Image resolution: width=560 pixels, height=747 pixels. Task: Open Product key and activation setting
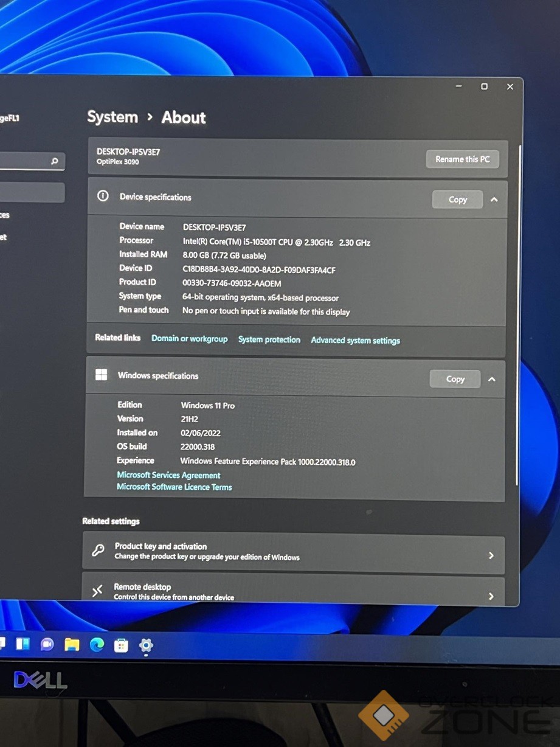(x=294, y=554)
